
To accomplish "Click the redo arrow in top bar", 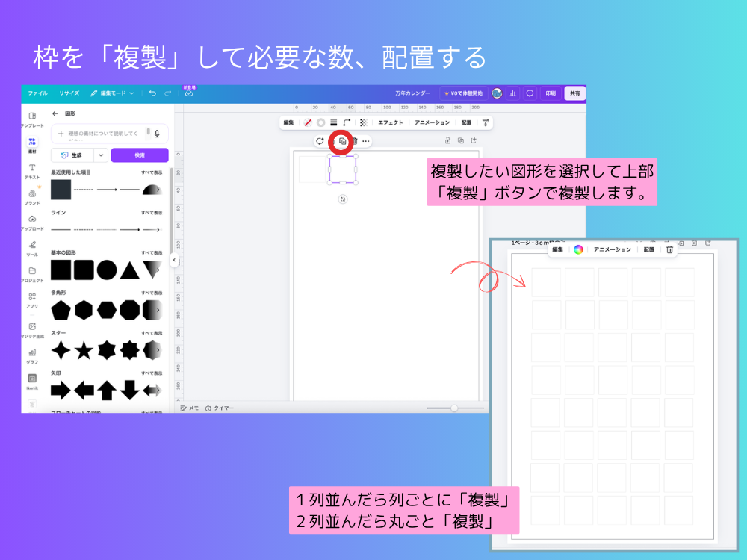I will pos(167,93).
